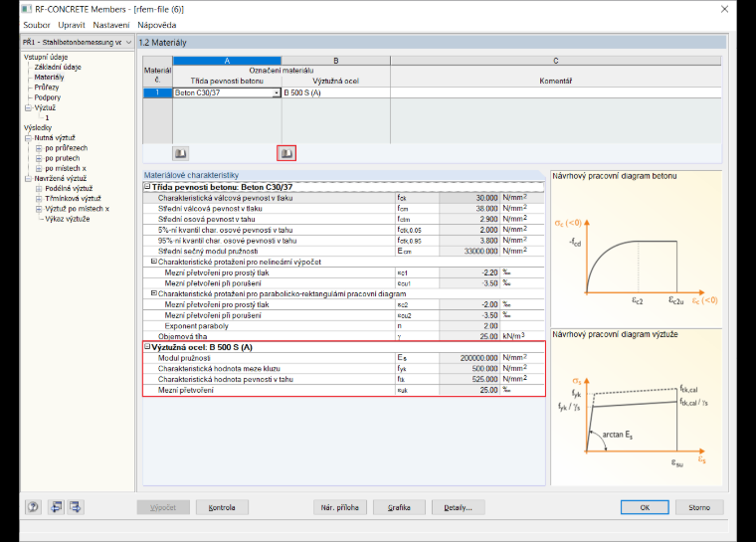Viewport: 756px width, 542px height.
Task: Select Výkaz výztuže tree item
Action: (x=67, y=219)
